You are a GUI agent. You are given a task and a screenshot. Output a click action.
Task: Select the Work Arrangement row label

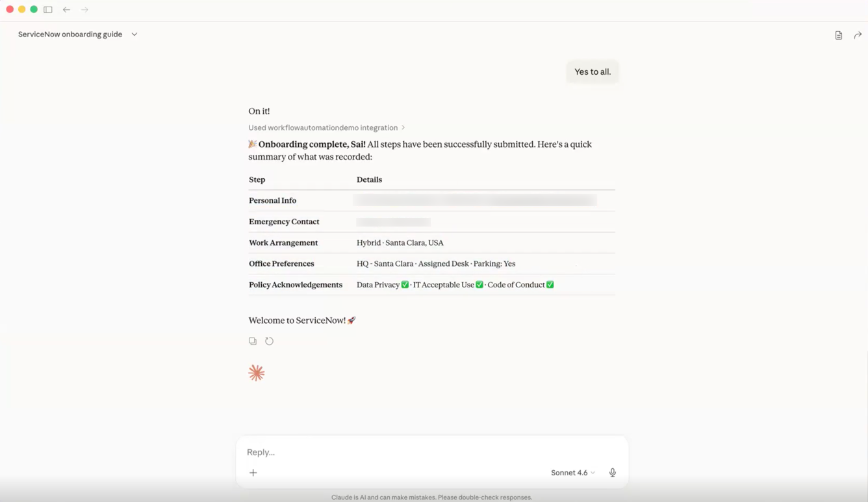click(x=283, y=243)
